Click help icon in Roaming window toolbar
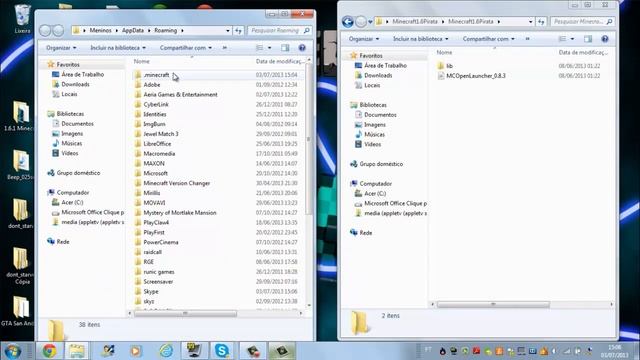Image resolution: width=640 pixels, height=360 pixels. (302, 48)
